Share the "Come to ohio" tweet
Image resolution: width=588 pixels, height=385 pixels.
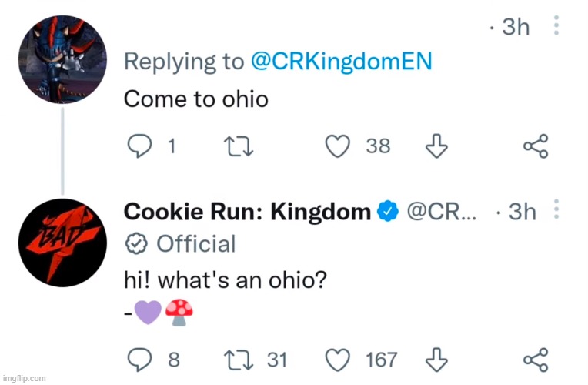(536, 146)
